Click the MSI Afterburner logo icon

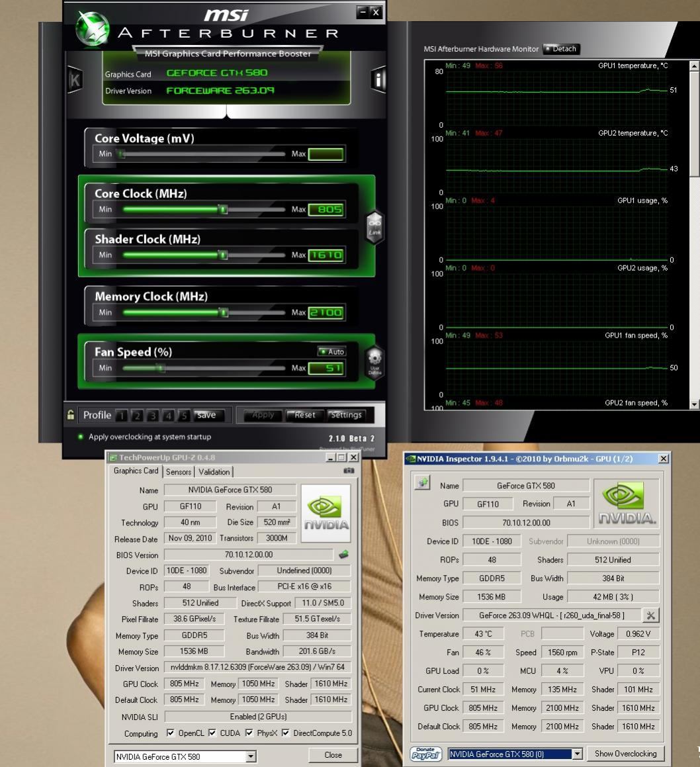93,28
